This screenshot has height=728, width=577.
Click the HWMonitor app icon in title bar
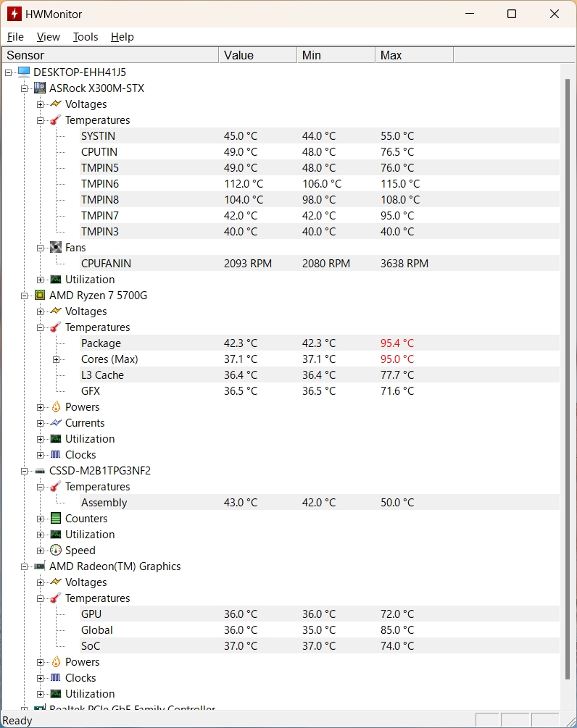(x=14, y=14)
